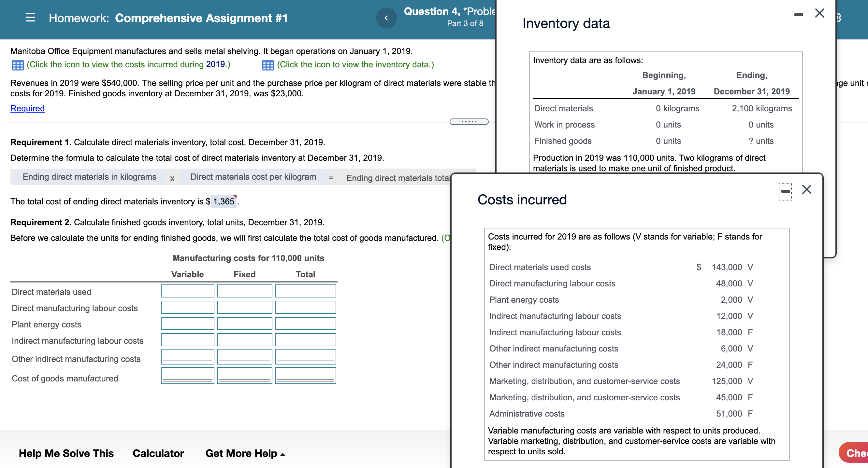Select Plant energy costs Fixed field
868x468 pixels.
[244, 323]
